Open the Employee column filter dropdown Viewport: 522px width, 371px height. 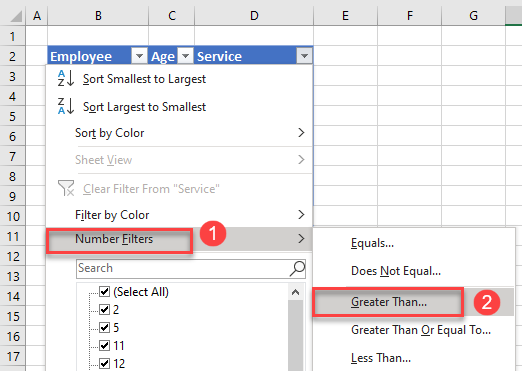coord(139,56)
